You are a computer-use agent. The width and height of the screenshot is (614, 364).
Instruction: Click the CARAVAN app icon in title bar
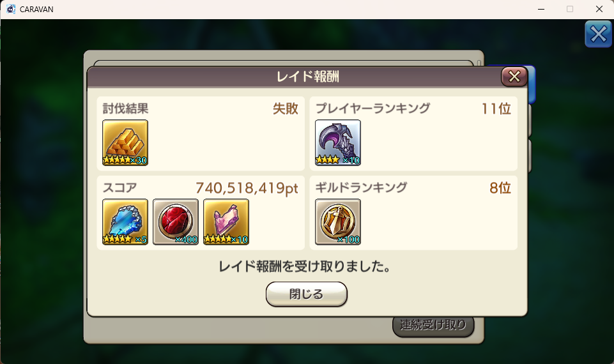click(x=11, y=9)
